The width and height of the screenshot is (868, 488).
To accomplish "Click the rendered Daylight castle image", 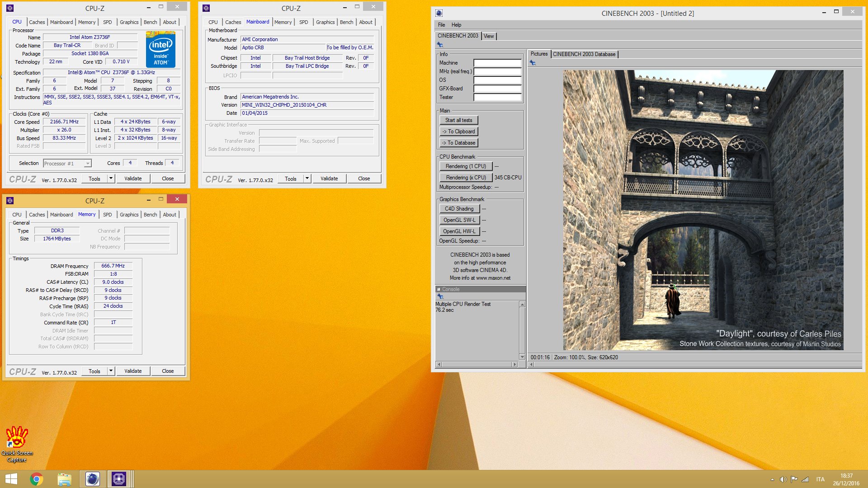I will click(x=703, y=210).
